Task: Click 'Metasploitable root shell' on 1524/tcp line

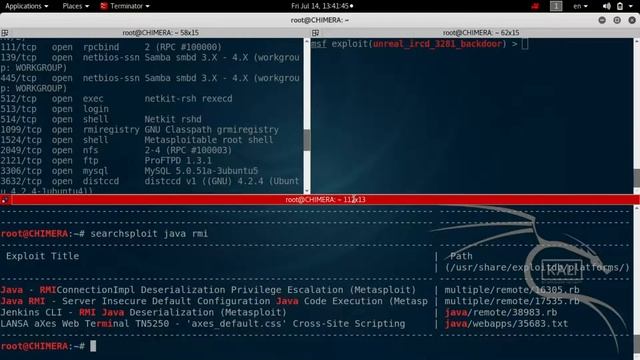Action: coord(209,140)
